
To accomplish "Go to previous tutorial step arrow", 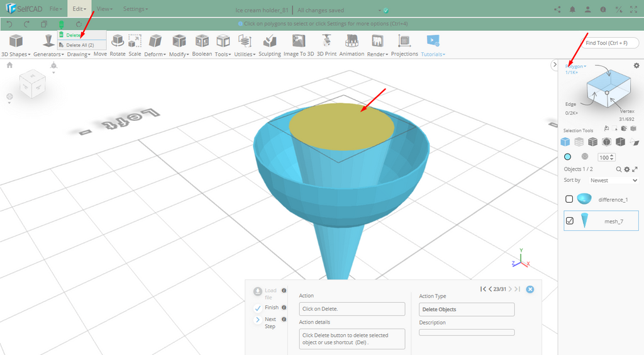I will pyautogui.click(x=490, y=290).
